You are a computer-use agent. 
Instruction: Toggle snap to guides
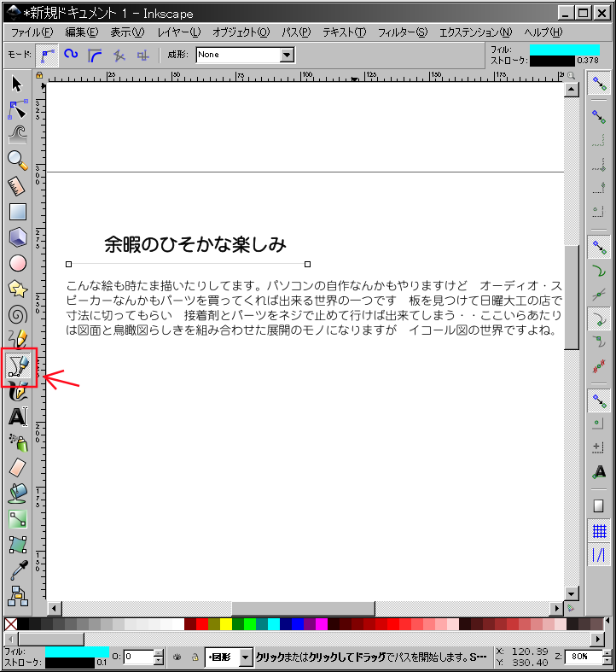599,554
